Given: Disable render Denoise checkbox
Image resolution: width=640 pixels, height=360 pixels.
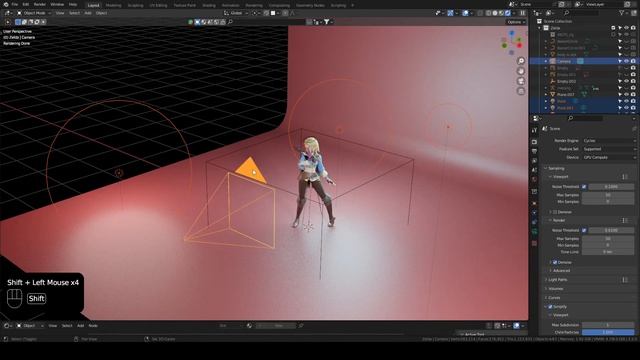Looking at the screenshot, I should point(555,262).
